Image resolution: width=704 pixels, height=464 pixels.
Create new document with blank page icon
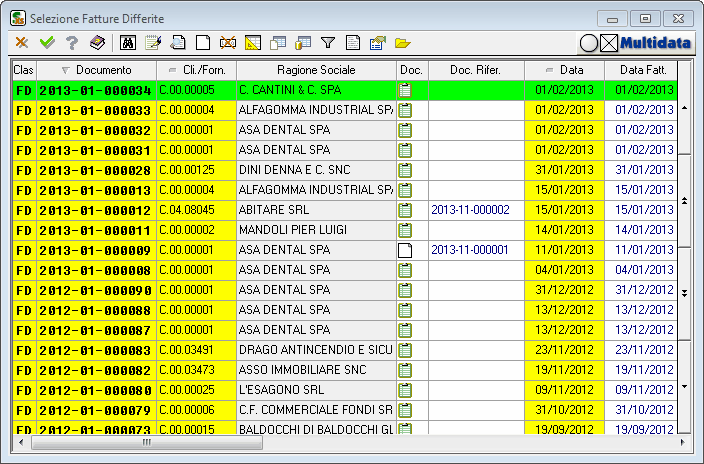point(203,43)
